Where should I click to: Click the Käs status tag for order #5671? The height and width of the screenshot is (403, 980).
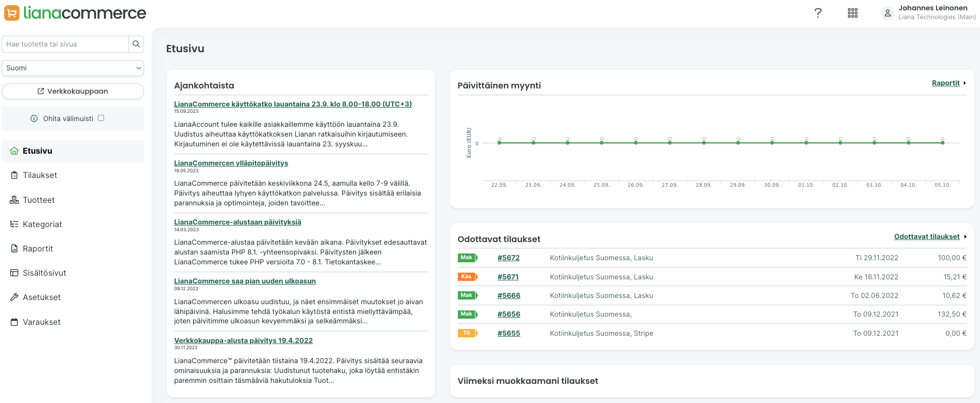tap(468, 277)
